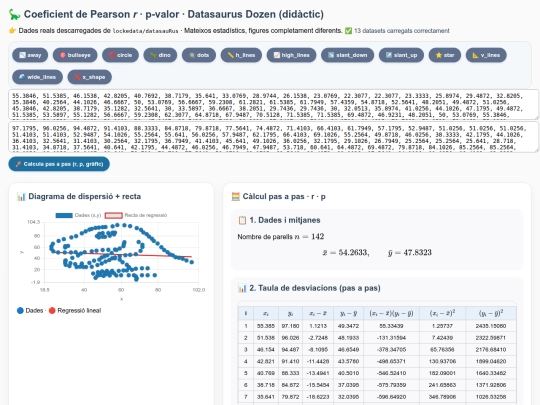The width and height of the screenshot is (540, 405).
Task: Click the blue Dades legend dot
Action: [x=20, y=311]
